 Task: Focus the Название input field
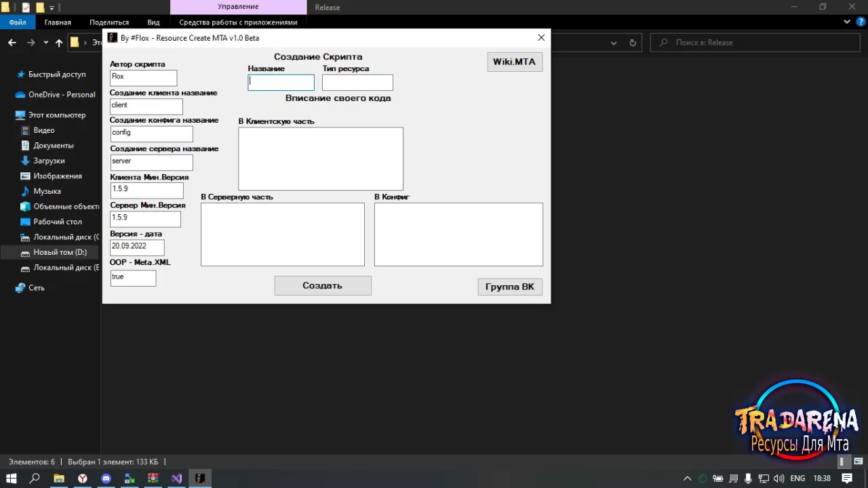[281, 82]
